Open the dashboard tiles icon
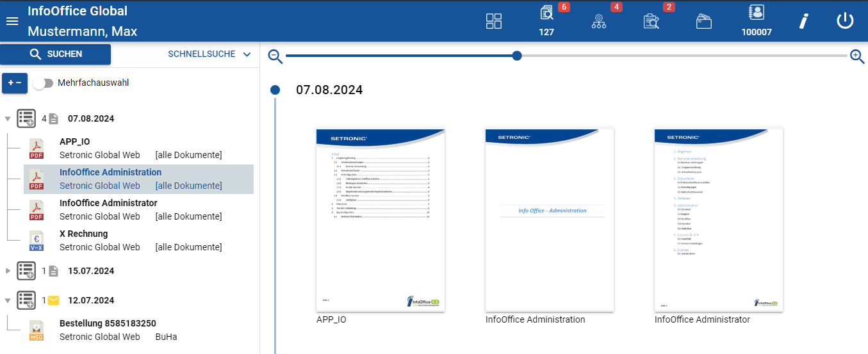Viewport: 868px width, 354px height. pos(494,21)
